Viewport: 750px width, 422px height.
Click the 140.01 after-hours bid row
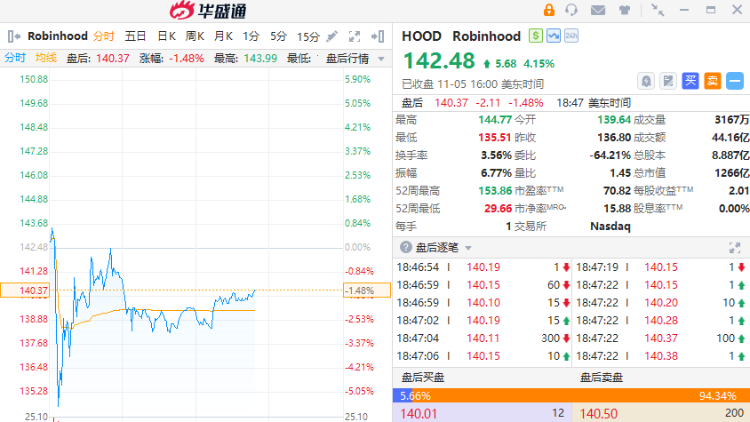481,413
